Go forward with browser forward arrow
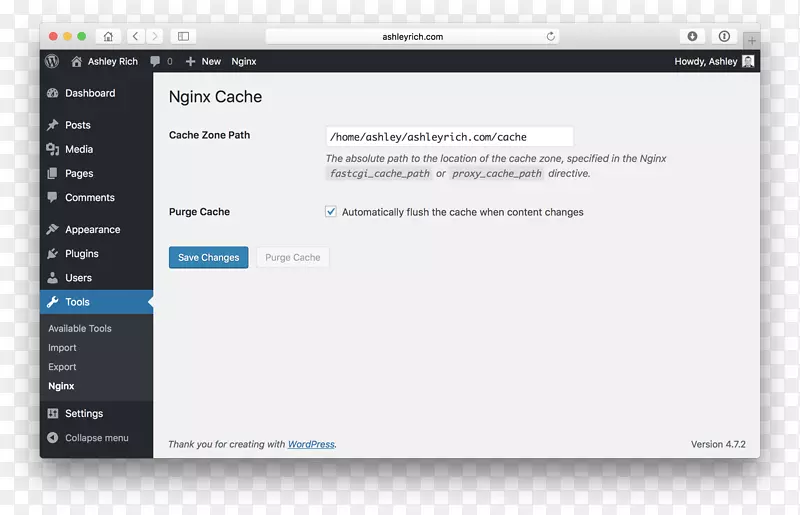This screenshot has width=800, height=515. click(155, 36)
